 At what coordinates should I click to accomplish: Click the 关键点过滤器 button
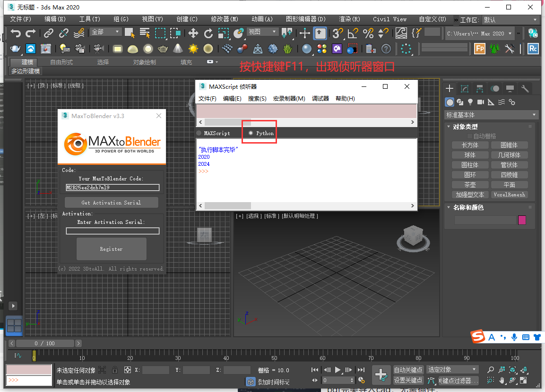[x=458, y=381]
